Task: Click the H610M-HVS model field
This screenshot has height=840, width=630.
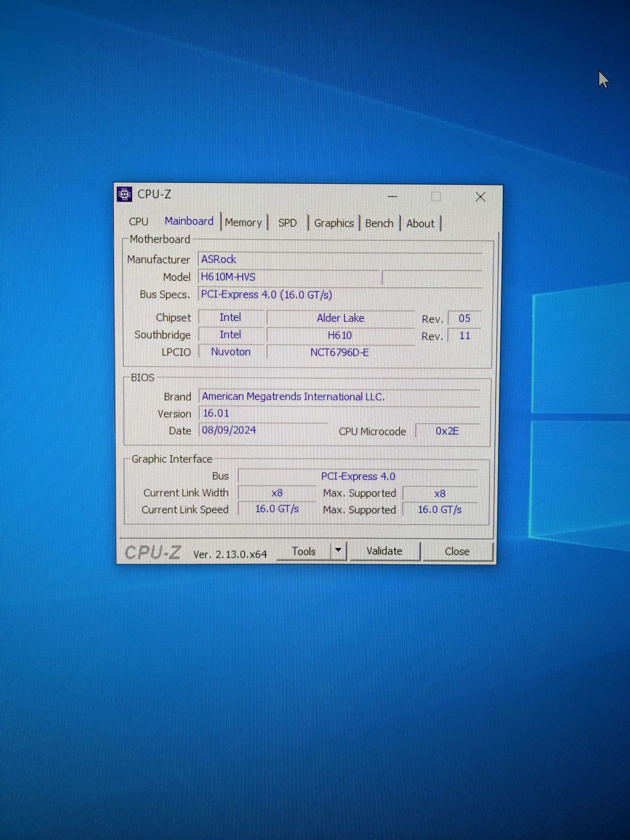Action: [x=289, y=277]
